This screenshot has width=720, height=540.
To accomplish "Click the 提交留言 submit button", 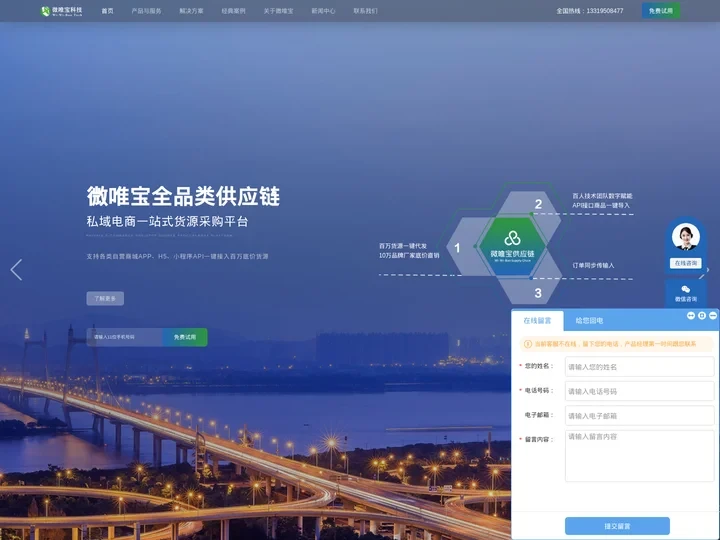I will click(617, 526).
